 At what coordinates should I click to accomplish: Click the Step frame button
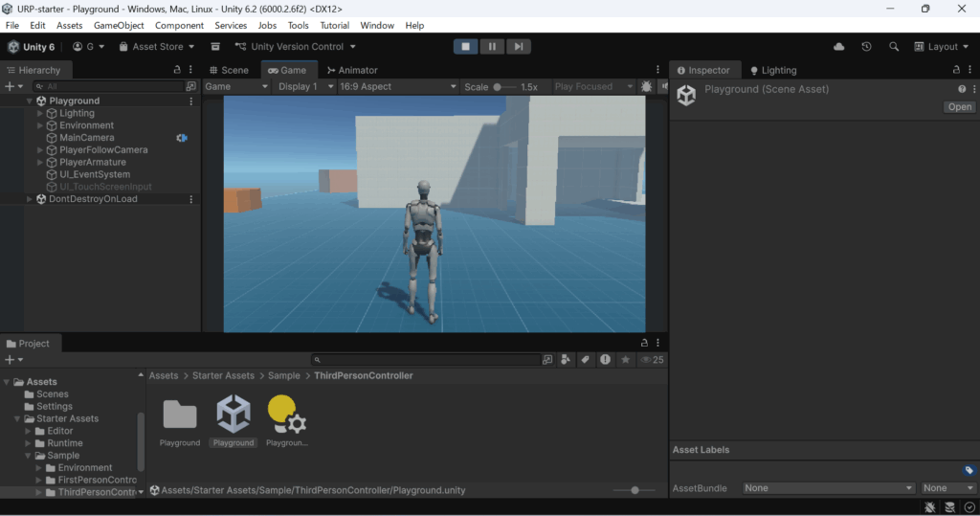tap(518, 46)
